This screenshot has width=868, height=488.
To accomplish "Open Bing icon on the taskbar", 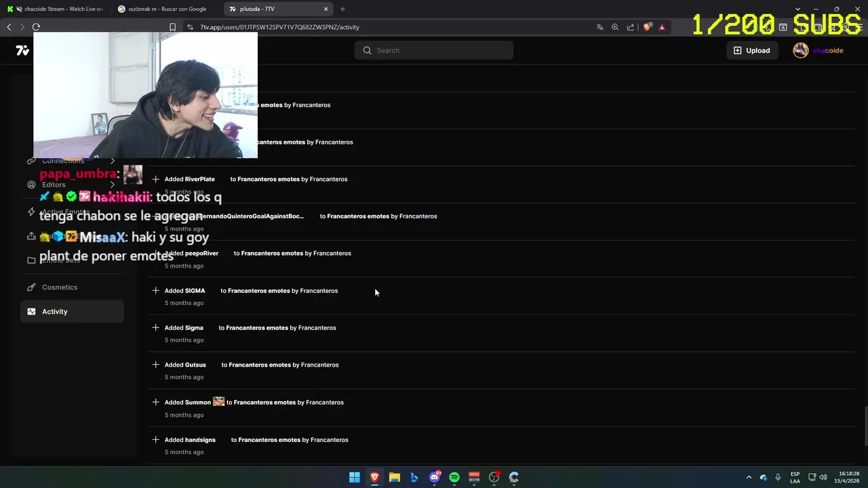I will coord(414,477).
